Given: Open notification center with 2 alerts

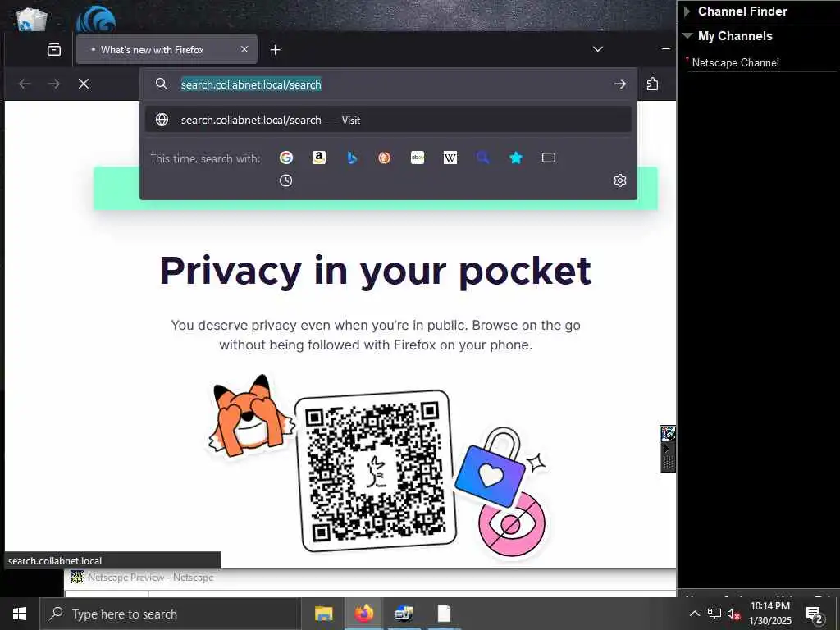Looking at the screenshot, I should tap(815, 614).
